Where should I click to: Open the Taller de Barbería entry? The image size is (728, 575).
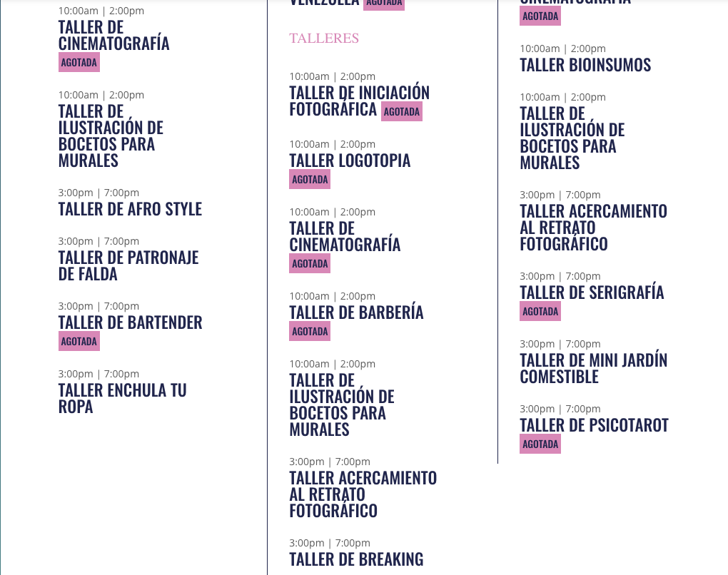(x=356, y=312)
